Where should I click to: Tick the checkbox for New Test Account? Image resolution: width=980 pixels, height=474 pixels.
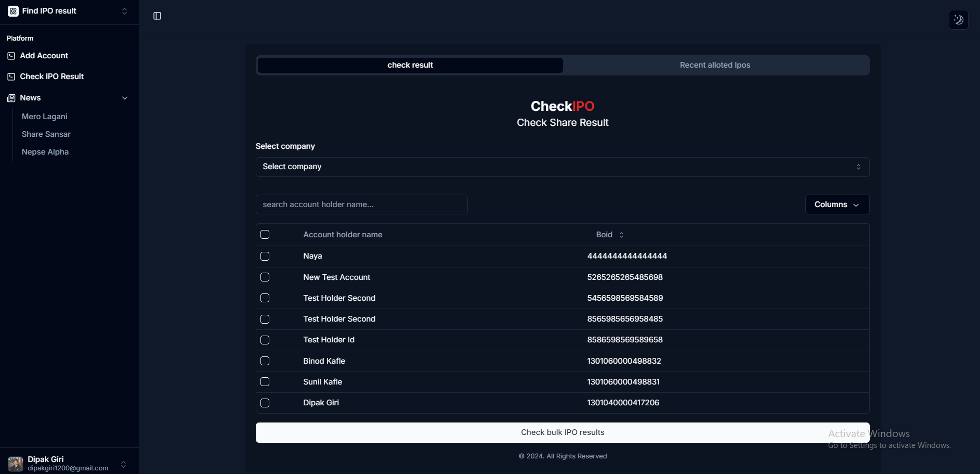click(x=265, y=277)
